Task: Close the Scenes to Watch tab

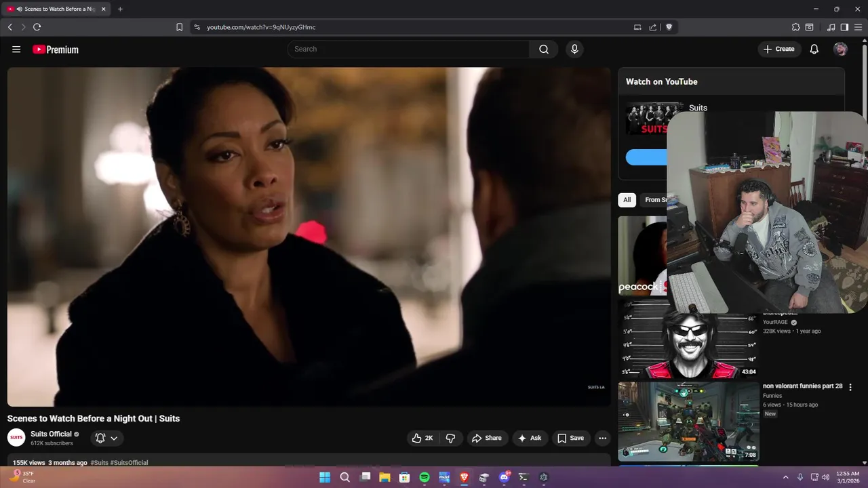Action: 104,9
